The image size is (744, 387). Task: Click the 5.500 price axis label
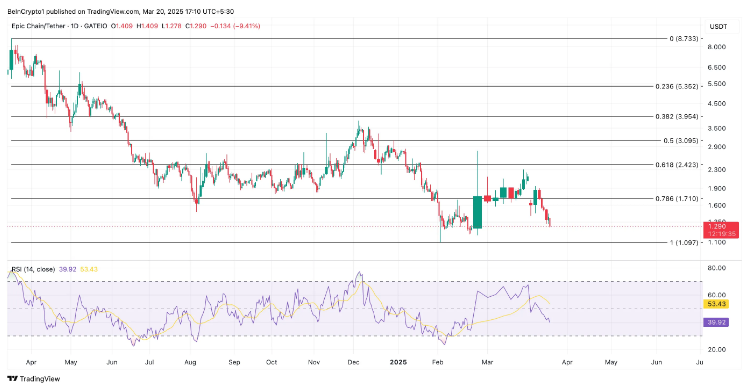(x=716, y=83)
